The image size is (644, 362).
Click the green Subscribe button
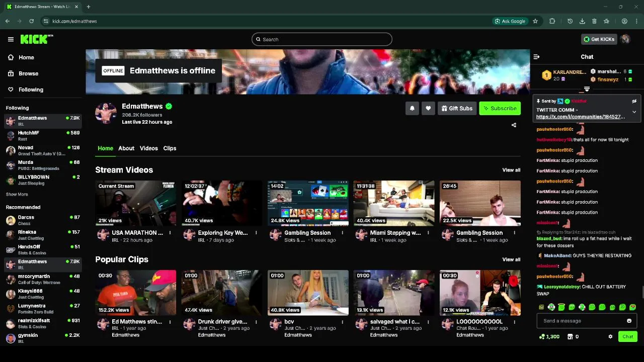500,108
